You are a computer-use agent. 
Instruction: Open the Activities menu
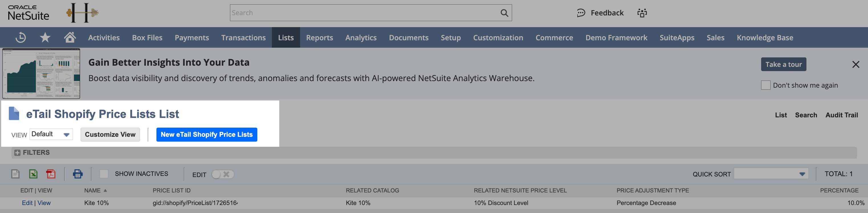point(104,37)
